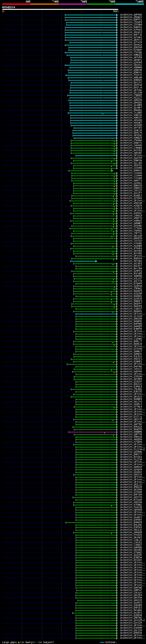Select the UniRef100_Q4G2I4 label
Image resolution: width=146 pixels, height=644 pixels.
pos(131,474)
